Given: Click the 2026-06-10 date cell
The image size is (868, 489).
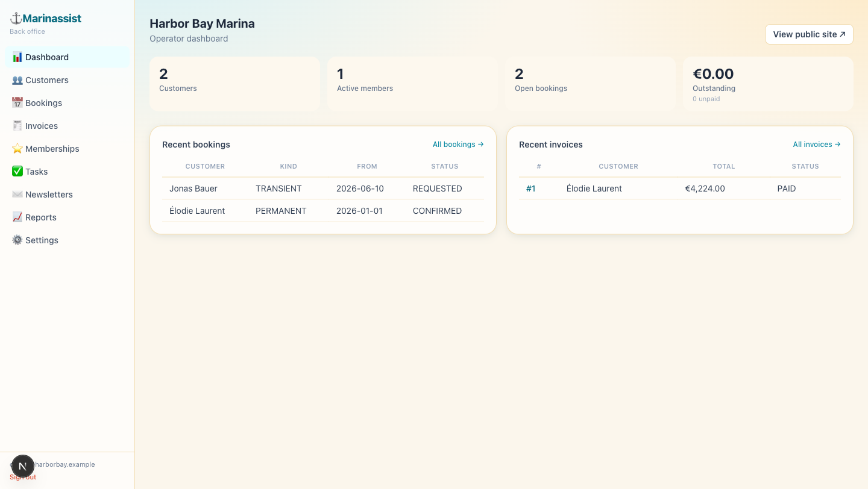Looking at the screenshot, I should coord(360,188).
